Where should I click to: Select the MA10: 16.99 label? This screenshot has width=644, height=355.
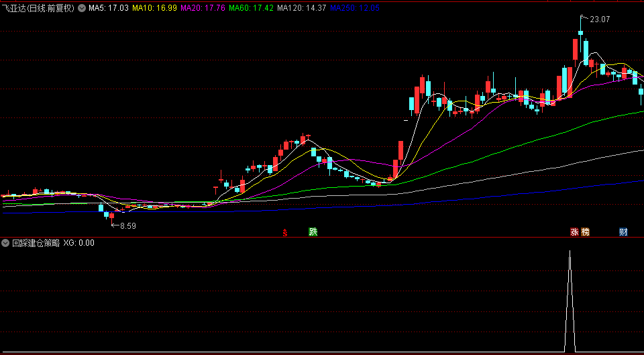(x=154, y=8)
